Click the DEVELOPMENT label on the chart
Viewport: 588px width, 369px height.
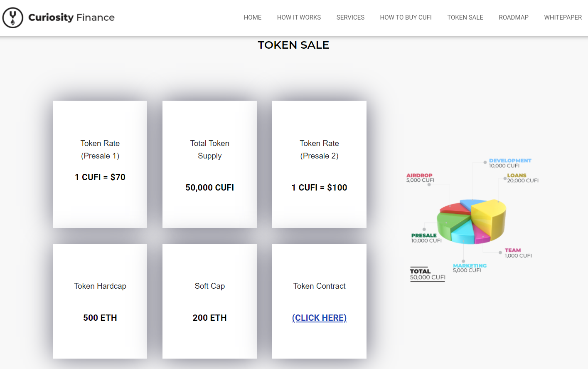pos(510,161)
